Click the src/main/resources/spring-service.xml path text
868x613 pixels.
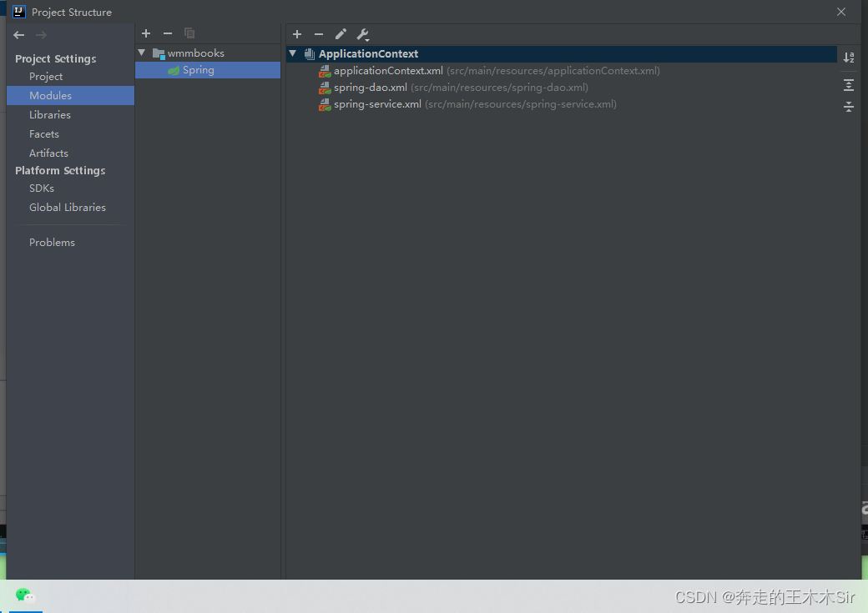520,104
